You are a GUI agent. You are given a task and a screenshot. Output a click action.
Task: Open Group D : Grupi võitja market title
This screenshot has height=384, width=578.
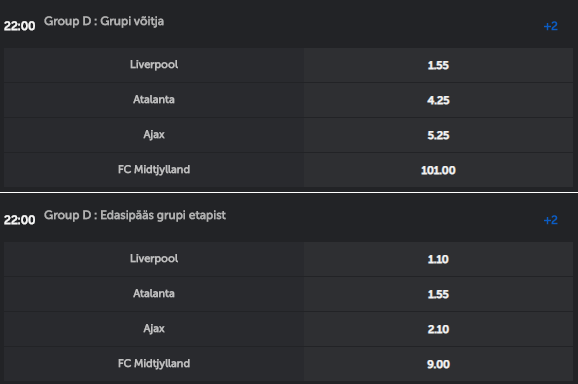pyautogui.click(x=104, y=21)
